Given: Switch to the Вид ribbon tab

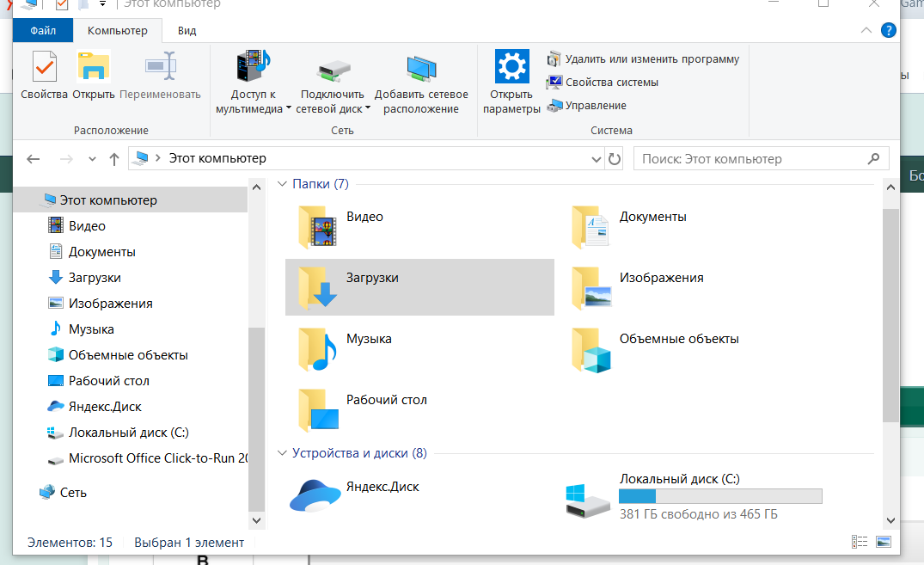Looking at the screenshot, I should pos(187,30).
